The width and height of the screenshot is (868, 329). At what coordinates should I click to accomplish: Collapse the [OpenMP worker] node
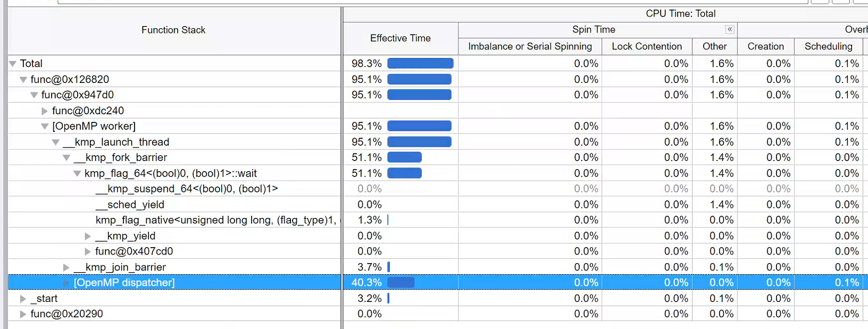45,126
